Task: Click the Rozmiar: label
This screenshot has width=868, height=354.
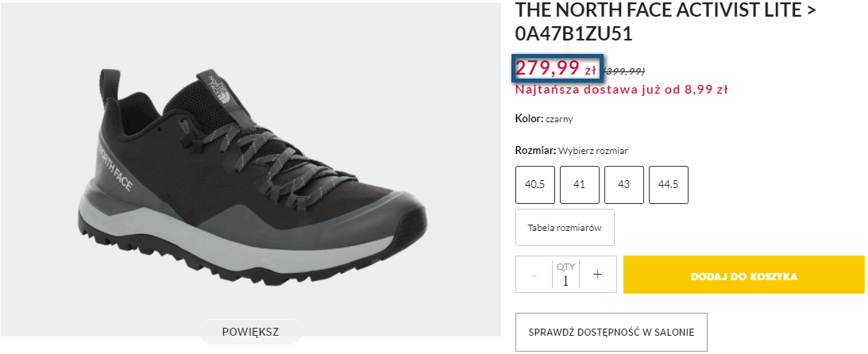Action: click(535, 151)
